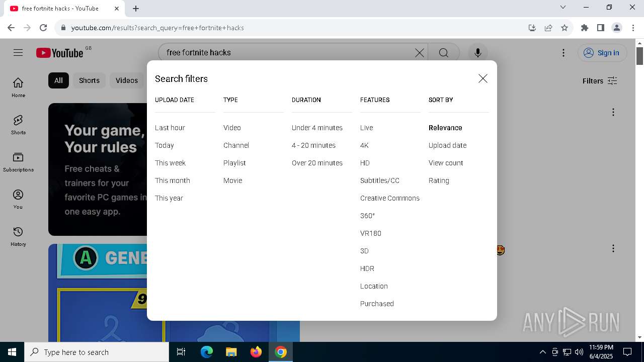Open a new Chrome tab
This screenshot has height=362, width=644.
pyautogui.click(x=136, y=9)
